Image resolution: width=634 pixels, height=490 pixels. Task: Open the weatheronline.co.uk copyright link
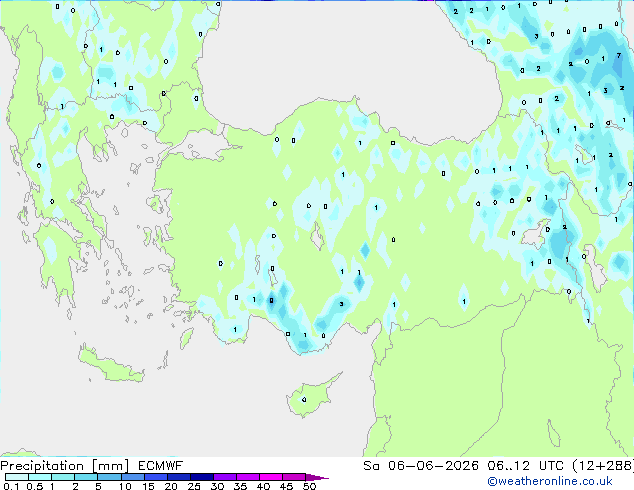549,481
